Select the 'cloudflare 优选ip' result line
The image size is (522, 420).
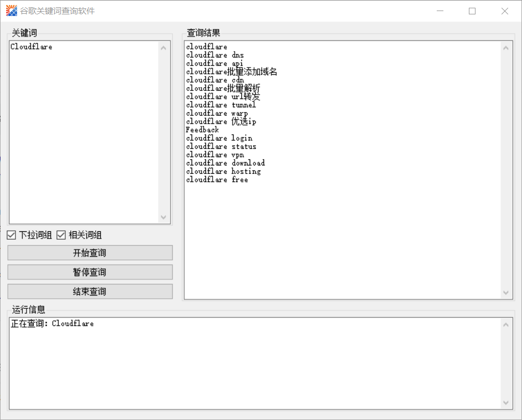coord(221,122)
